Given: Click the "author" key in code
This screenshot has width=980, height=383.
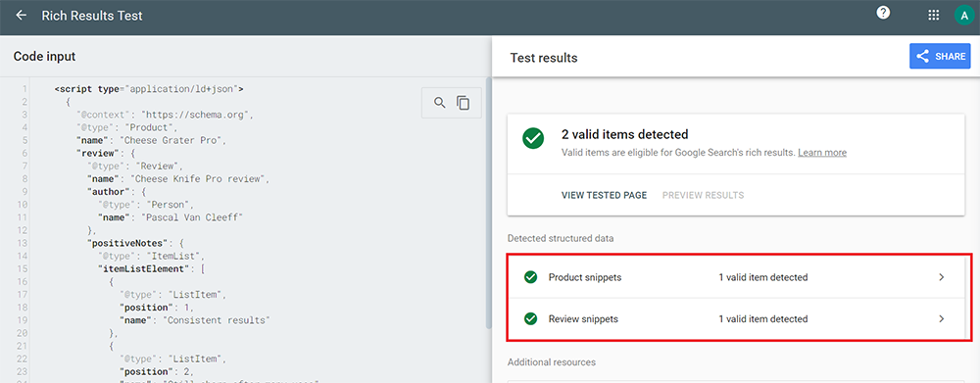Looking at the screenshot, I should click(x=108, y=192).
